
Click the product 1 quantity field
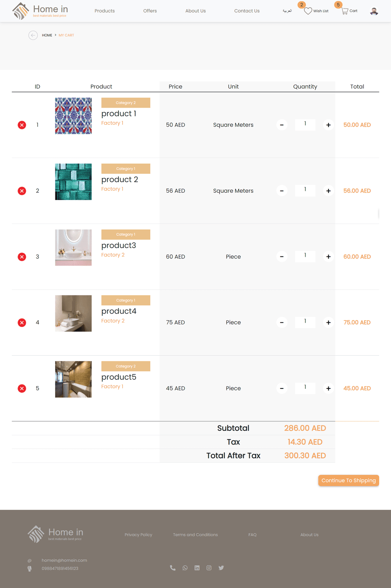305,124
